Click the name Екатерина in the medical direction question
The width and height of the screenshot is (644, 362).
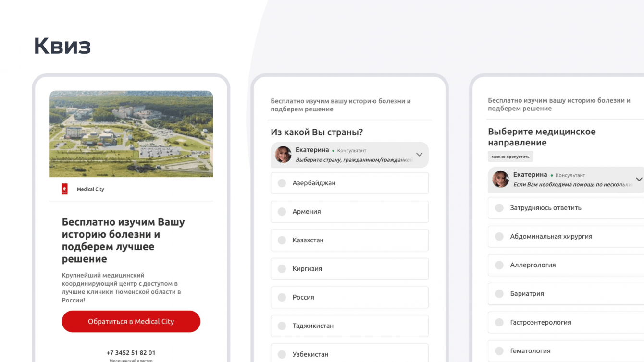[x=530, y=175]
